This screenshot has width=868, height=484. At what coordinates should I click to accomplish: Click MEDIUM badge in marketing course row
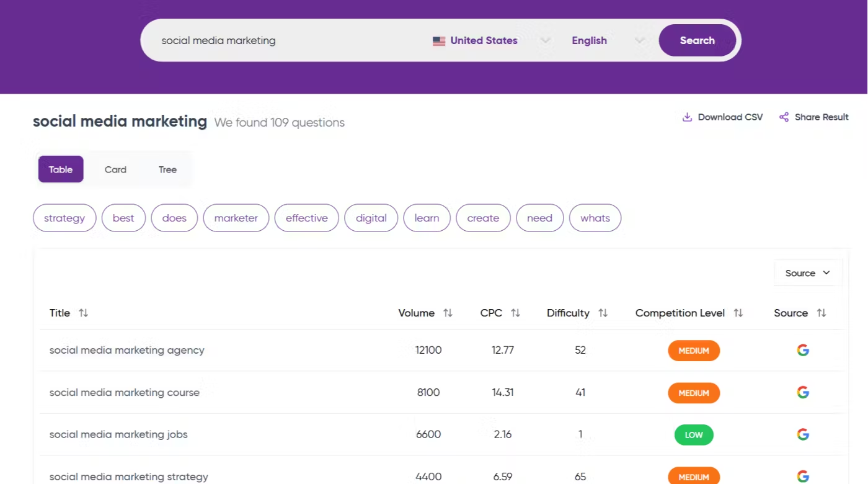[x=694, y=393]
